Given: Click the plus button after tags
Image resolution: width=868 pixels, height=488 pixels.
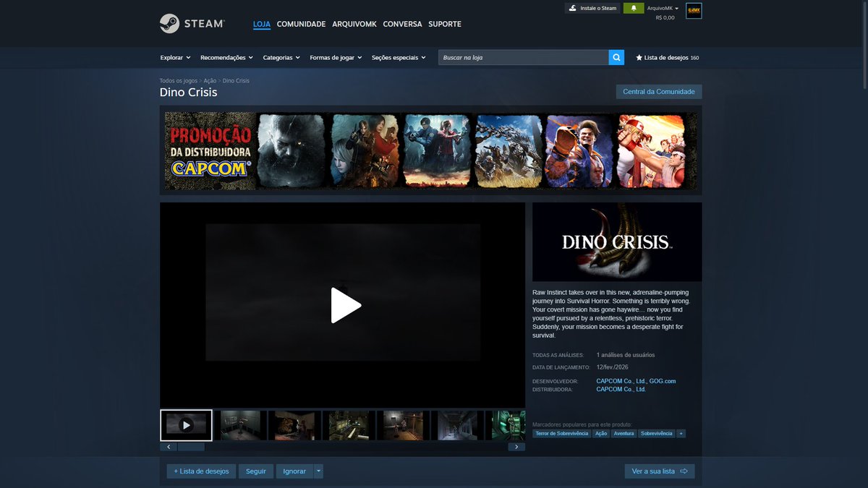Looking at the screenshot, I should pos(681,433).
